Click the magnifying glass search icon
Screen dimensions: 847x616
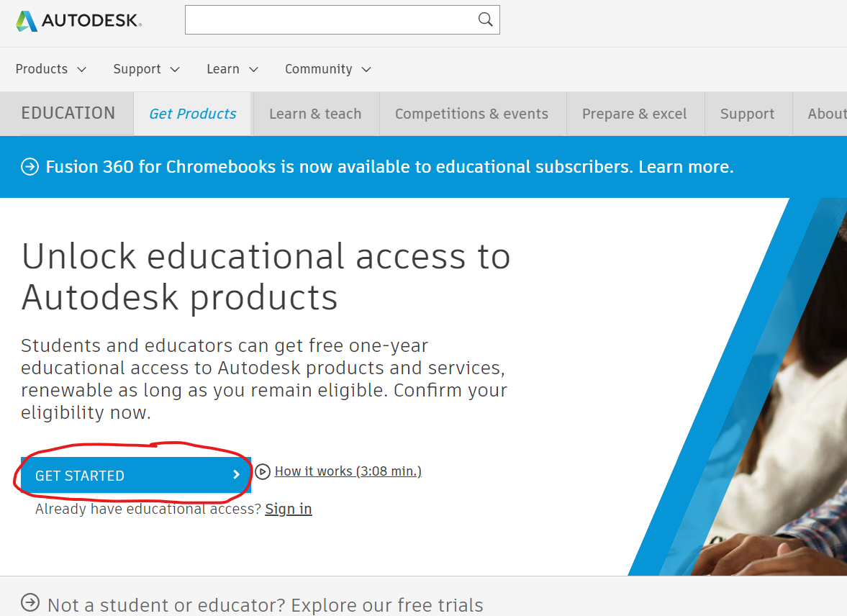point(486,19)
